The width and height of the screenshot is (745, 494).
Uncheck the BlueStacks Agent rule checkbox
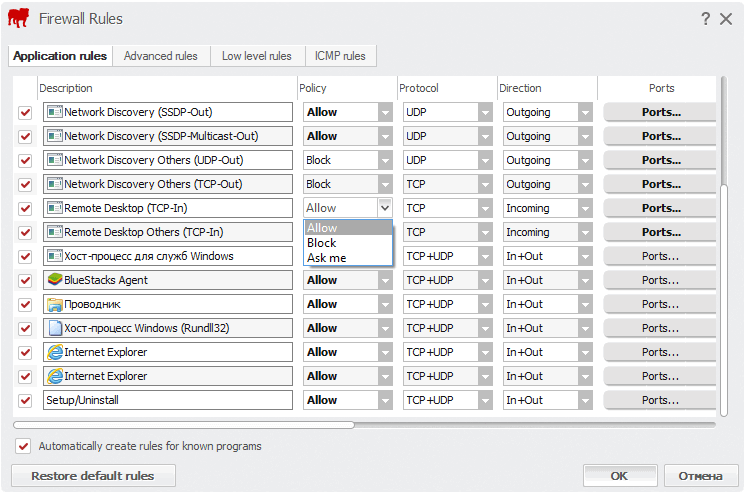(25, 280)
